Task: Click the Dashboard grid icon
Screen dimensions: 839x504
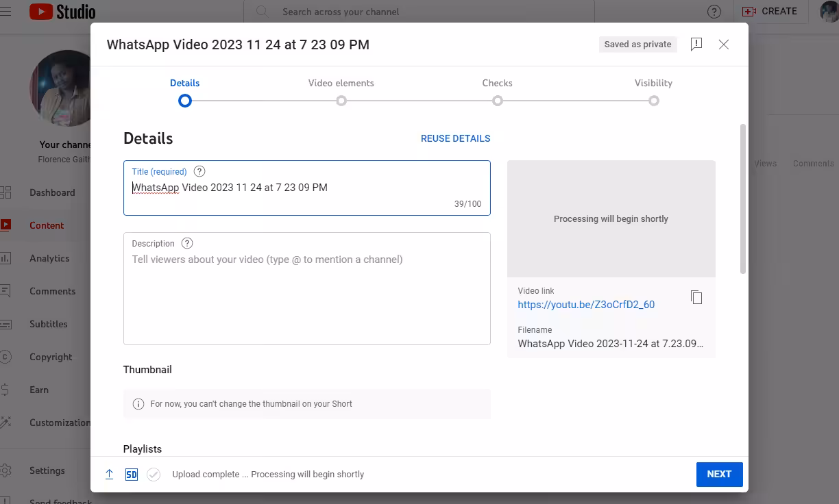Action: [5, 192]
